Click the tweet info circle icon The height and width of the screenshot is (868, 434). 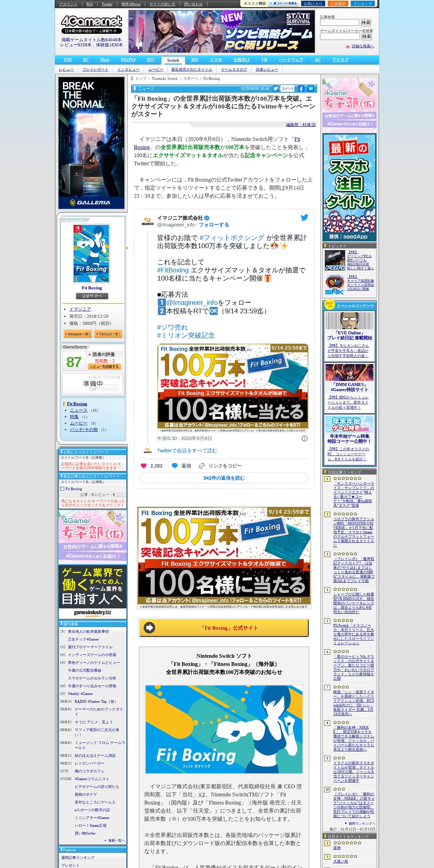click(305, 438)
